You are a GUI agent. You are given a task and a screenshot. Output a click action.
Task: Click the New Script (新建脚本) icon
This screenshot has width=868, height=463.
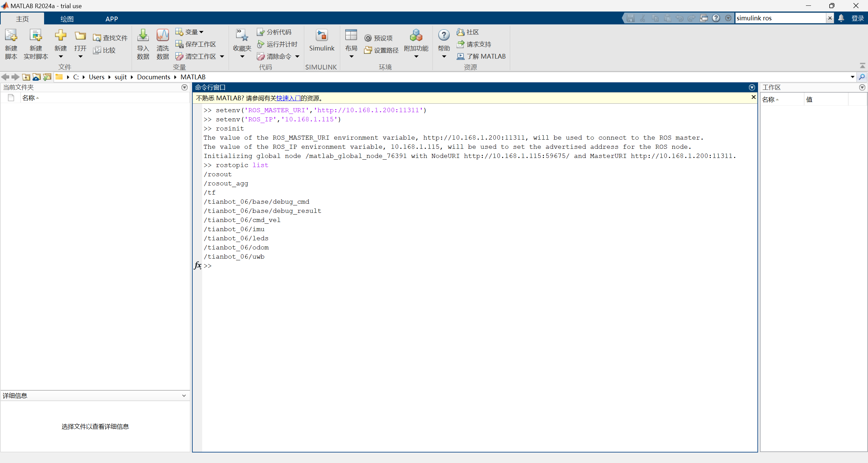tap(11, 36)
